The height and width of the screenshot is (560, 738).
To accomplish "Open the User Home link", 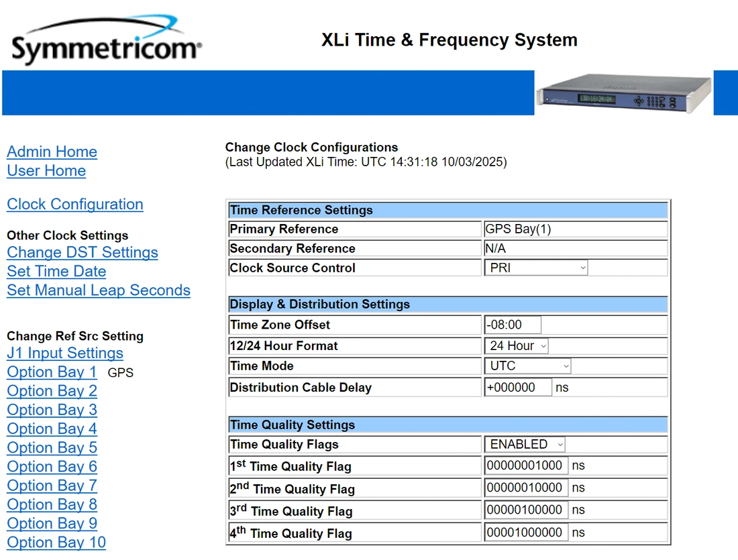I will 46,171.
